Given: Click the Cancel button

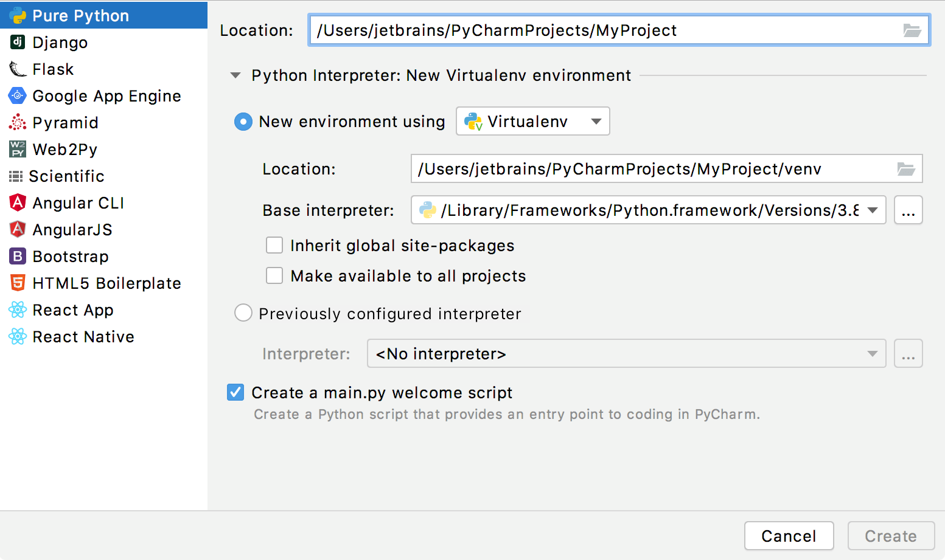Looking at the screenshot, I should (x=789, y=536).
